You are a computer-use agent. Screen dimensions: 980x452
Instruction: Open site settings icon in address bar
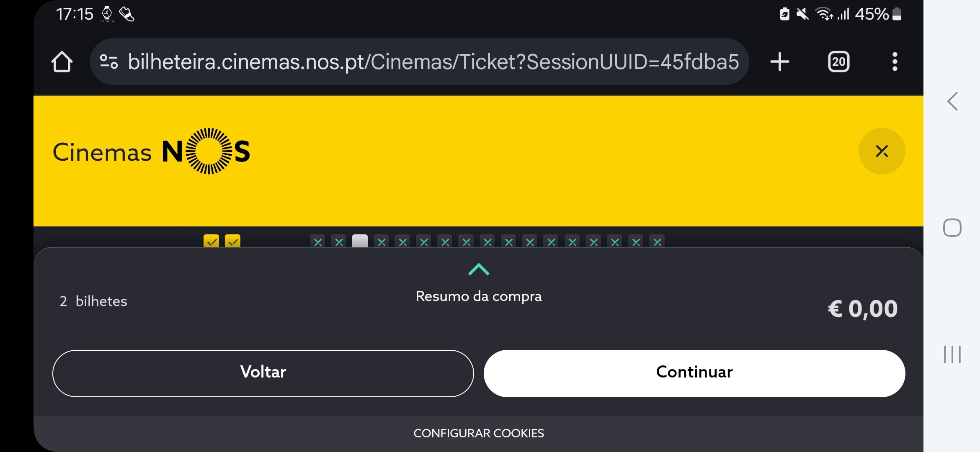tap(109, 62)
